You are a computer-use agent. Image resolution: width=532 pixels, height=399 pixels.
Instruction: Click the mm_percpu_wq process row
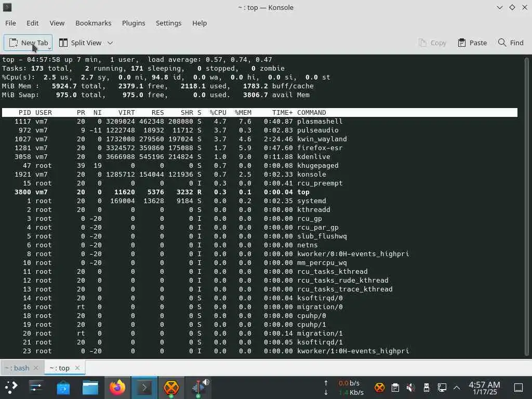(260, 262)
